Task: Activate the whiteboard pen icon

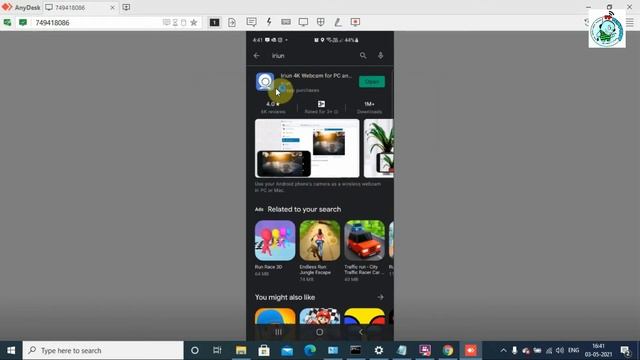Action: 338,22
